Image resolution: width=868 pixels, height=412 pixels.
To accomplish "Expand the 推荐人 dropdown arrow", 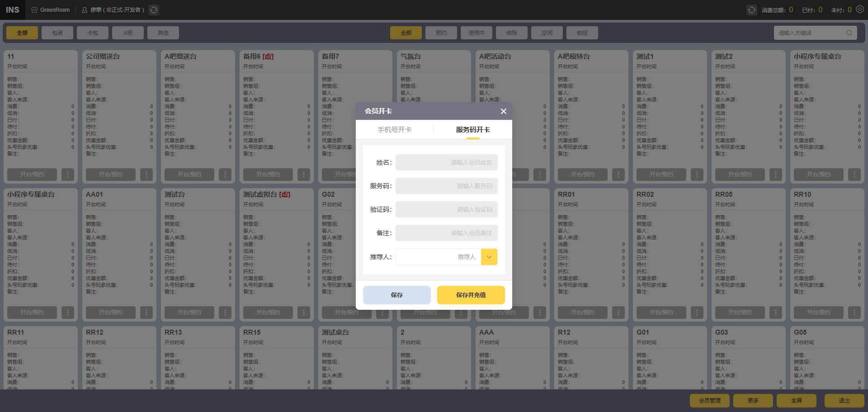I will 489,257.
